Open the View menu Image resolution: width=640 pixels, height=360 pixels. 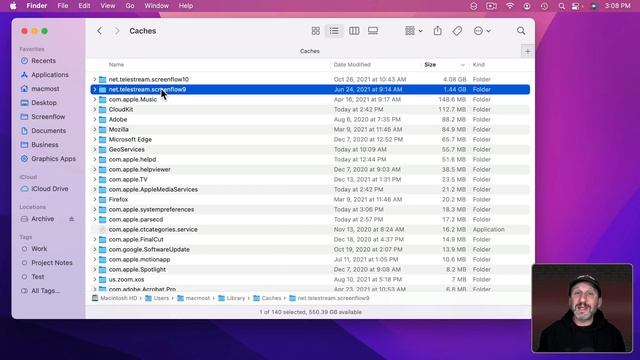coord(108,6)
